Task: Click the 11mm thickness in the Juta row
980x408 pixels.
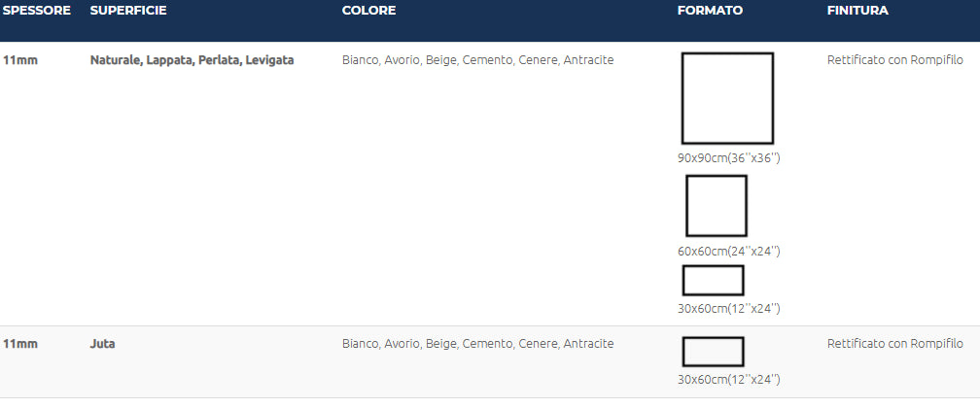Action: [19, 344]
